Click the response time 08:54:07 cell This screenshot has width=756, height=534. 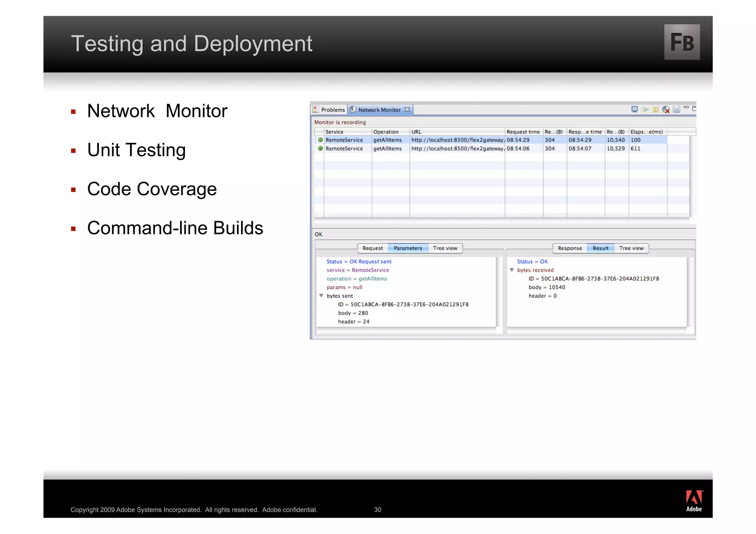[x=580, y=148]
